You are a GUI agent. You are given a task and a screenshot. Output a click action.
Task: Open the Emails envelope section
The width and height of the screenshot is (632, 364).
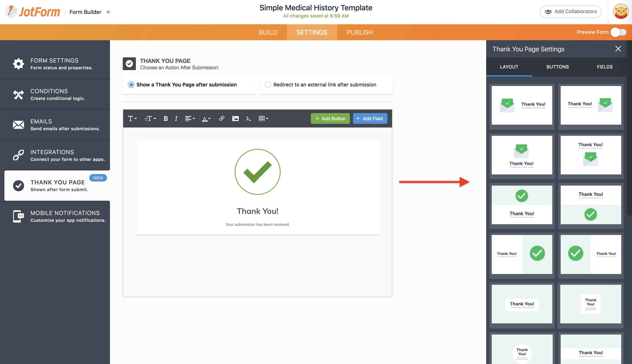[19, 125]
